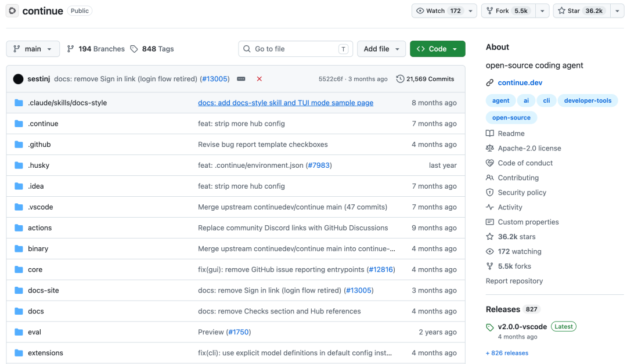Click the release tag icon beside v2.0.0-vscode
Screen dimensions: 627x364
pos(490,327)
